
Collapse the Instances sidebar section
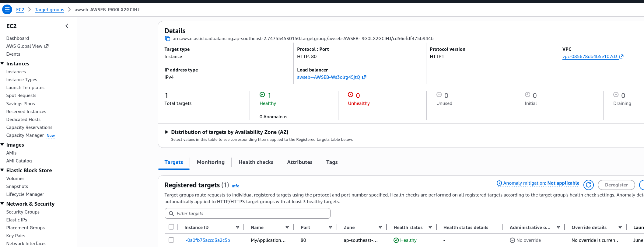point(2,63)
